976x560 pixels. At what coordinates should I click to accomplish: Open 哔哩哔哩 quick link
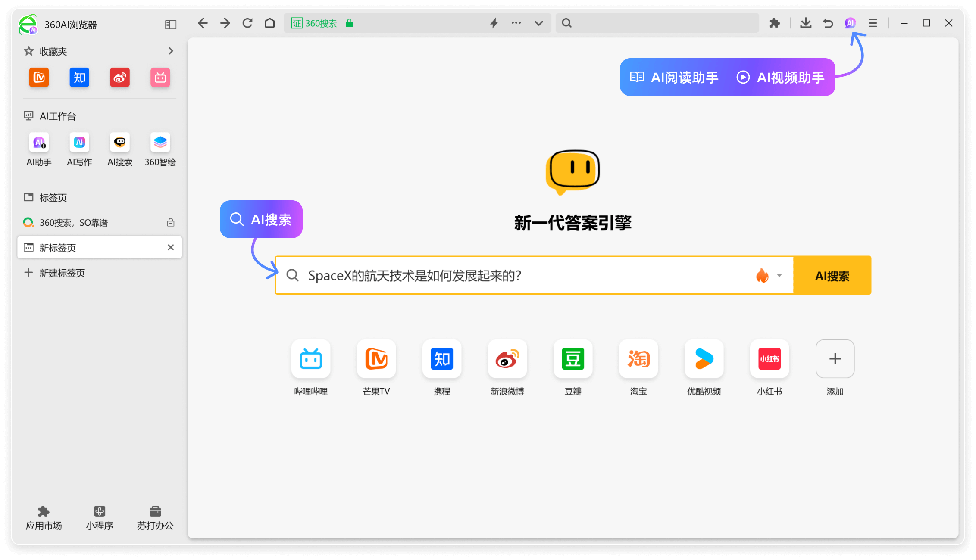click(311, 359)
